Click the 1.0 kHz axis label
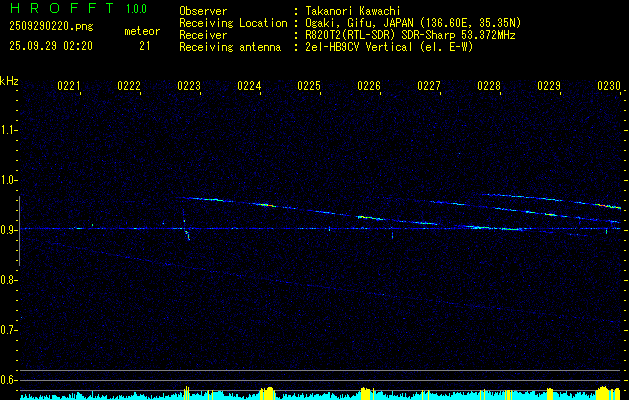Viewport: 629px width, 400px height. pos(8,180)
